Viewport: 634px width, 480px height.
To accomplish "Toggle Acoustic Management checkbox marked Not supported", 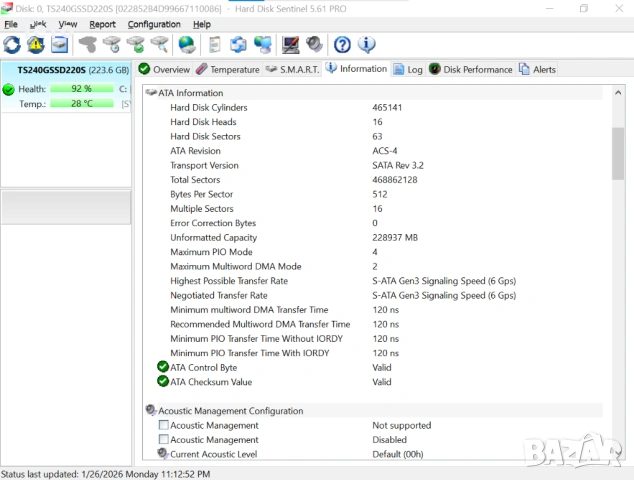I will (x=164, y=425).
